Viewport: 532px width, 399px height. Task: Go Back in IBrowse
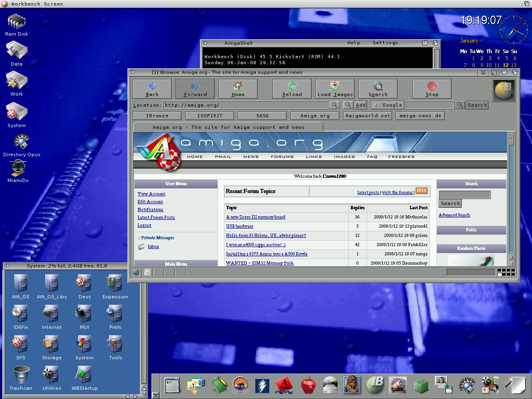pos(152,89)
